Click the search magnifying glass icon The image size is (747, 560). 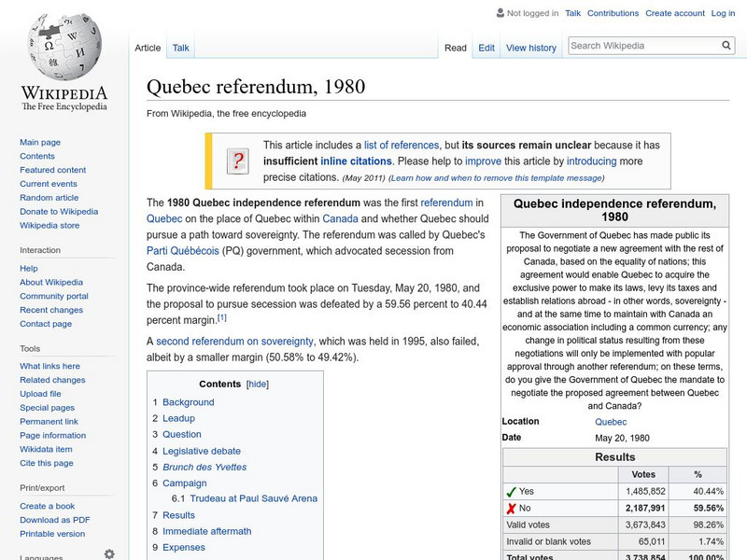pos(726,44)
